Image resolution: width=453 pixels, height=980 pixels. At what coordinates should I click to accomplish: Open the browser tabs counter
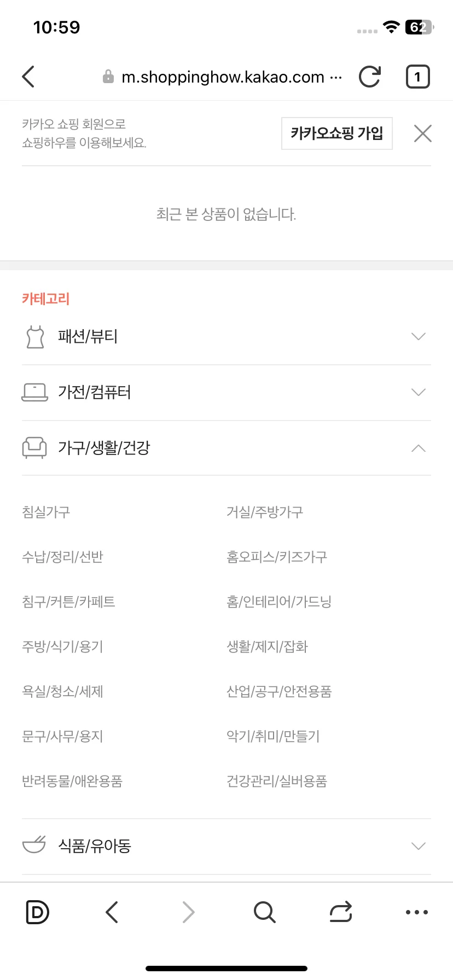pyautogui.click(x=418, y=77)
